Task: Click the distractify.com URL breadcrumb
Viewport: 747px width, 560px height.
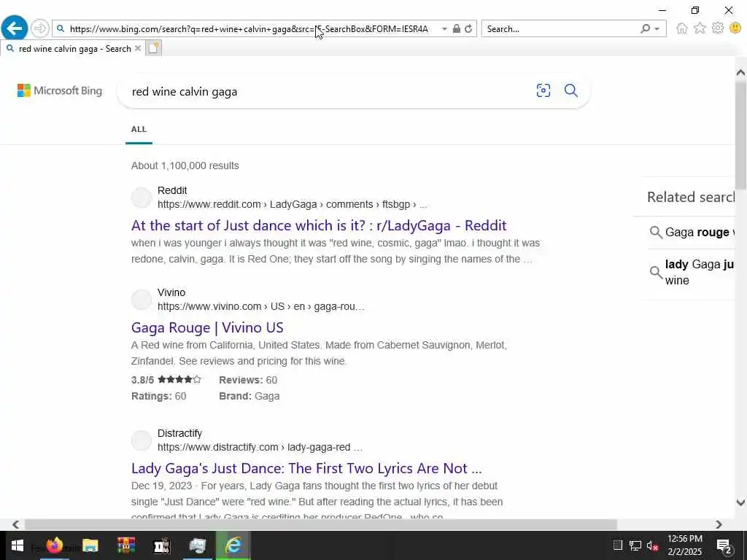Action: 260,447
